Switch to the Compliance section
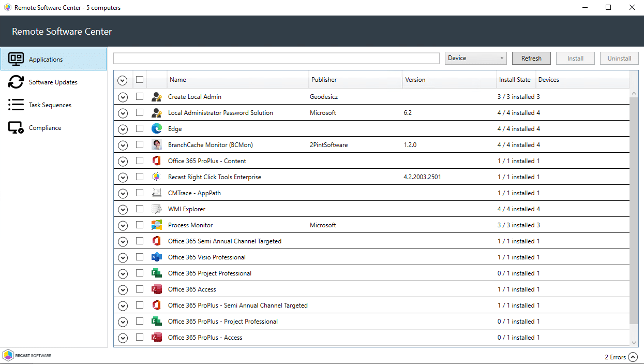 point(45,128)
